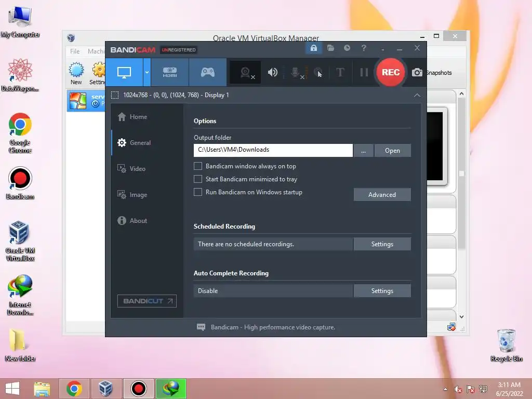Take a screenshot with camera icon
This screenshot has height=399, width=532.
pyautogui.click(x=417, y=72)
